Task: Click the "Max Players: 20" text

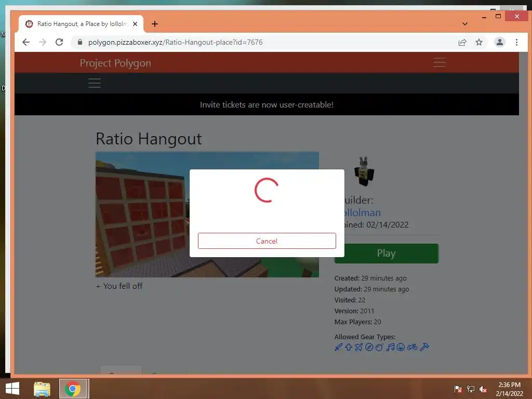Action: click(357, 322)
